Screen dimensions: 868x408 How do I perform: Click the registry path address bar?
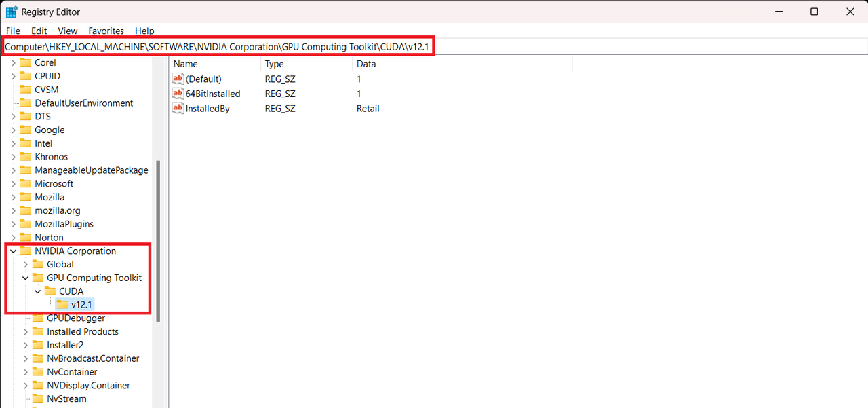[x=434, y=46]
